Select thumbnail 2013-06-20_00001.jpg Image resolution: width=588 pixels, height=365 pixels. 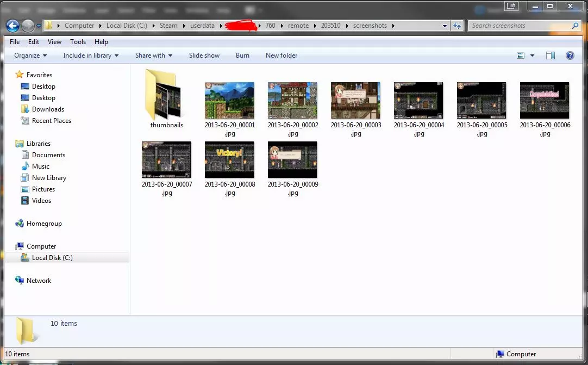[229, 100]
